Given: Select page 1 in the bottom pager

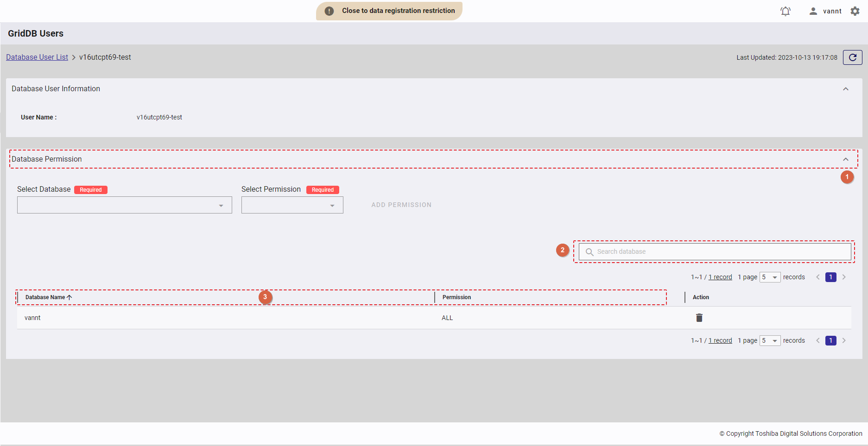Looking at the screenshot, I should (830, 340).
